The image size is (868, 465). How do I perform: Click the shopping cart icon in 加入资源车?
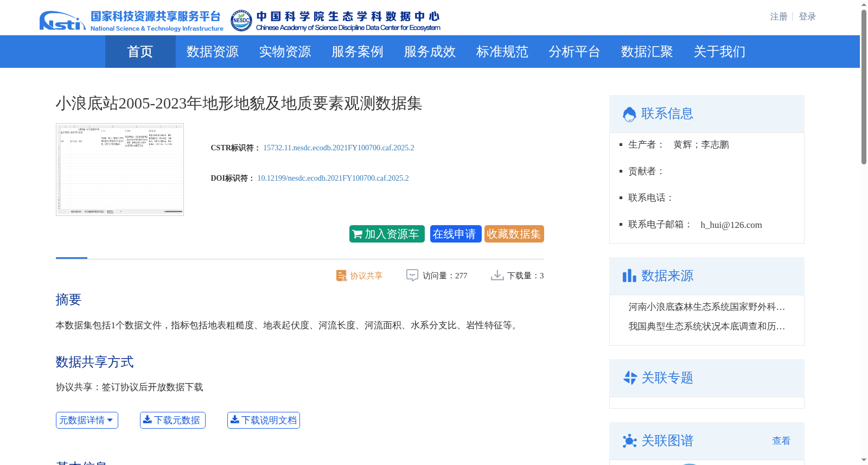click(x=357, y=234)
